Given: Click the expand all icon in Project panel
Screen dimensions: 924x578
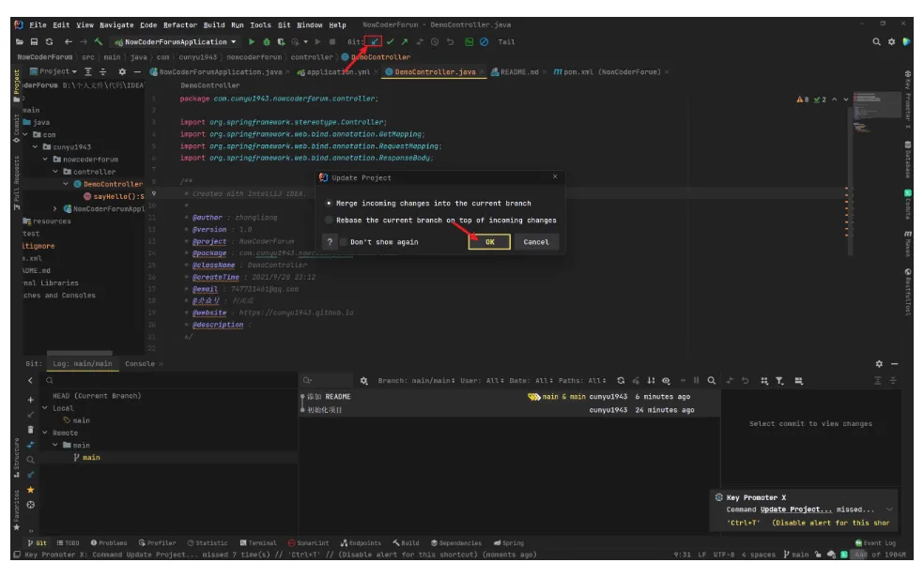Looking at the screenshot, I should tap(88, 72).
